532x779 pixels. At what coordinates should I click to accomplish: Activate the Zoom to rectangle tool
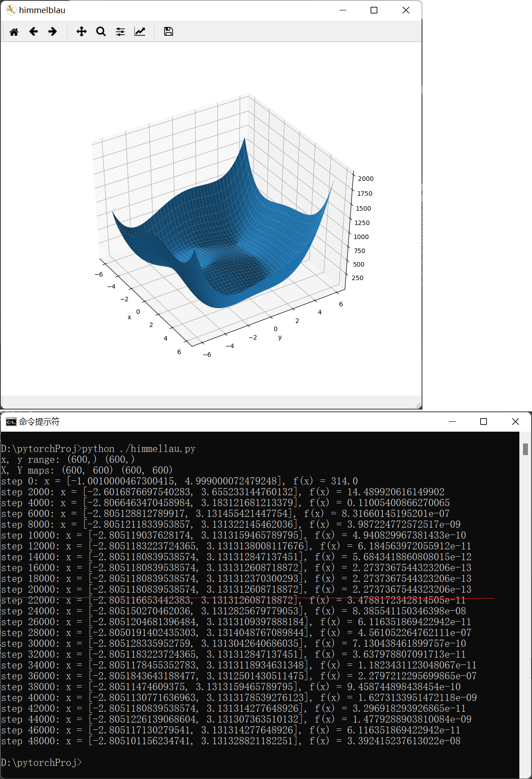(101, 32)
